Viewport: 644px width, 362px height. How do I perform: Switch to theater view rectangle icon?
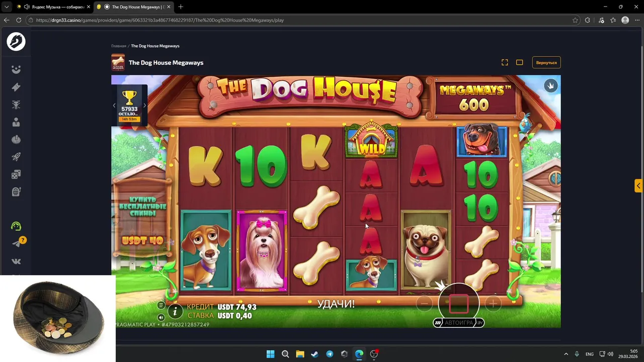(x=520, y=62)
